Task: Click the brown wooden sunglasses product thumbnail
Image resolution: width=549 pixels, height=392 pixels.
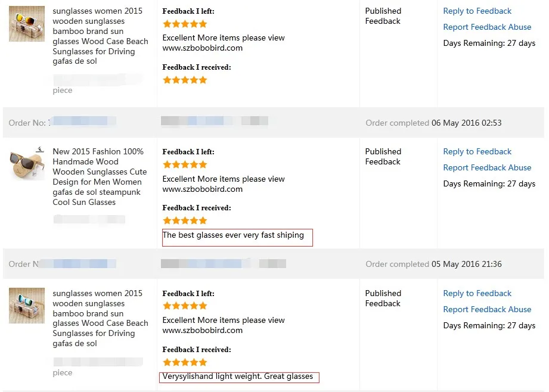Action: click(x=27, y=163)
